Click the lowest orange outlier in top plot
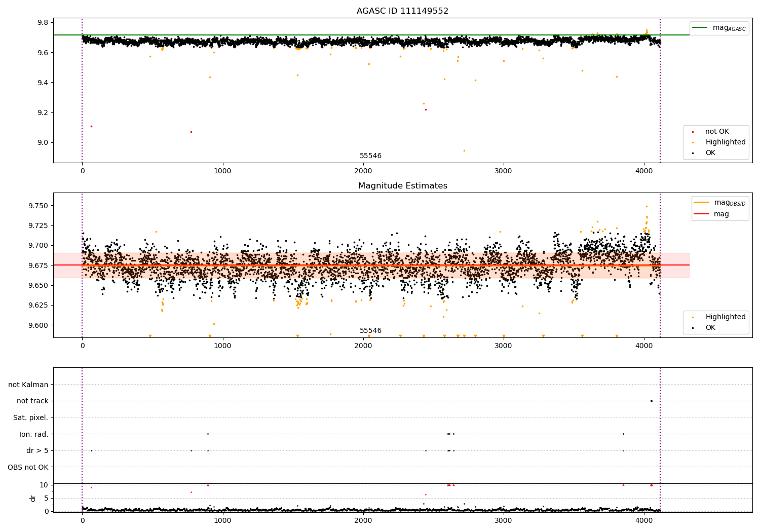 coord(464,150)
